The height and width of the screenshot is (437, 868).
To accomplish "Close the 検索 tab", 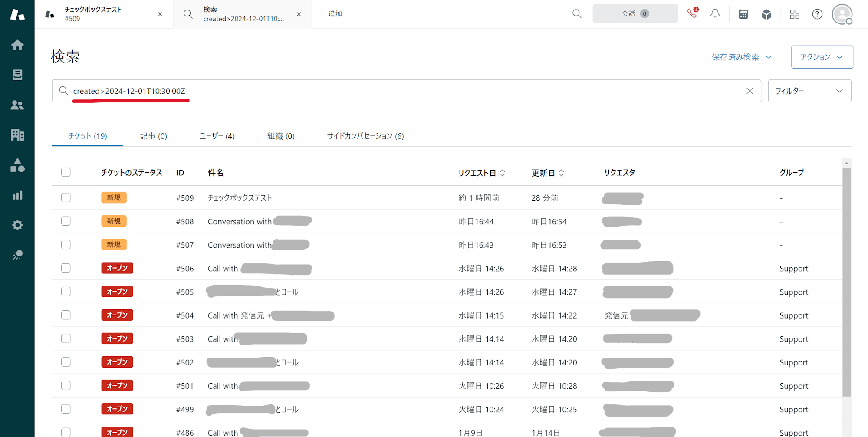I will (299, 14).
